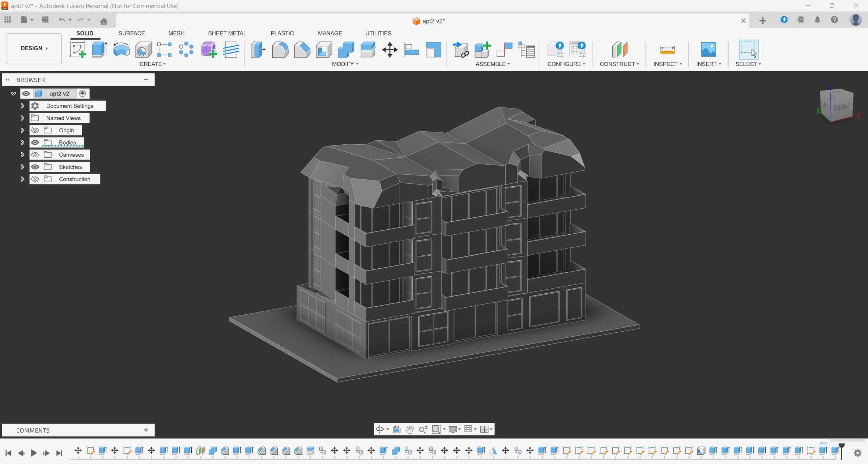Open the DESIGN workspace dropdown

(x=34, y=48)
